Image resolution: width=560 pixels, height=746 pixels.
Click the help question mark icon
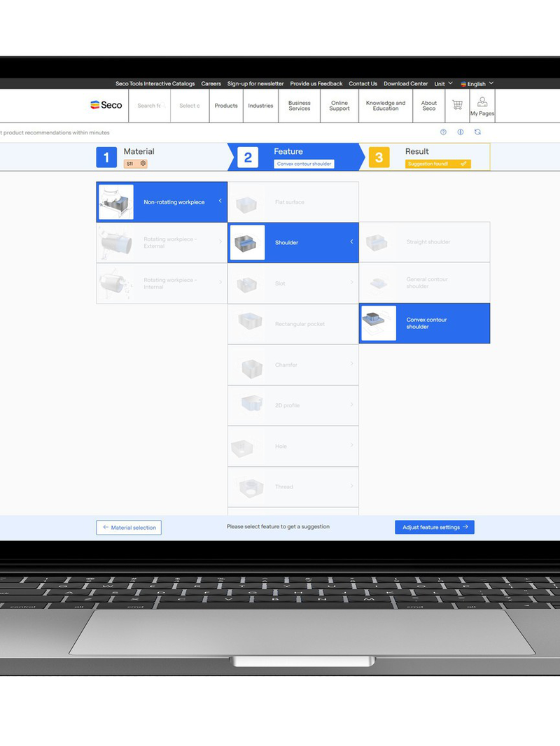click(x=443, y=132)
